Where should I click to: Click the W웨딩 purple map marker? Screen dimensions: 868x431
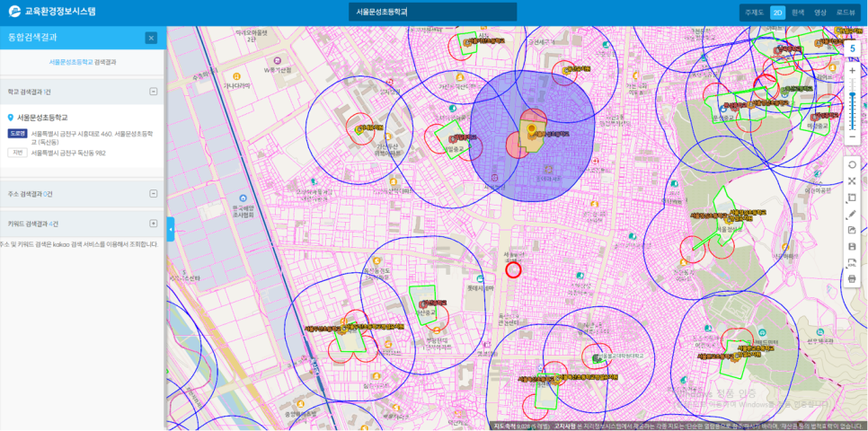[x=278, y=60]
